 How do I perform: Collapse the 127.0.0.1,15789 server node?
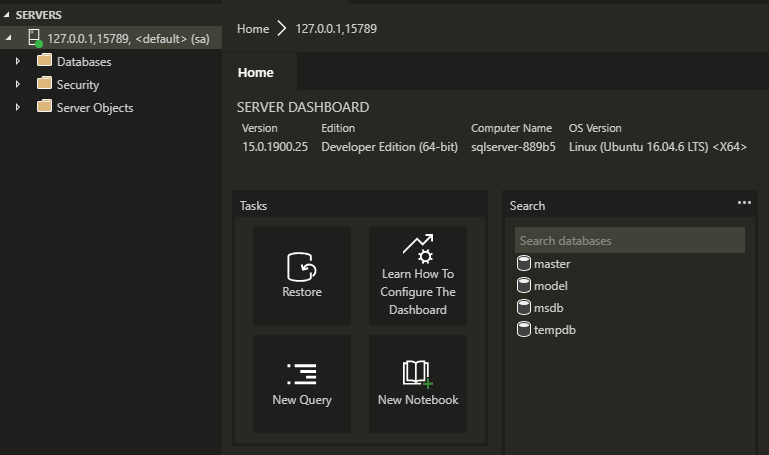(8, 38)
